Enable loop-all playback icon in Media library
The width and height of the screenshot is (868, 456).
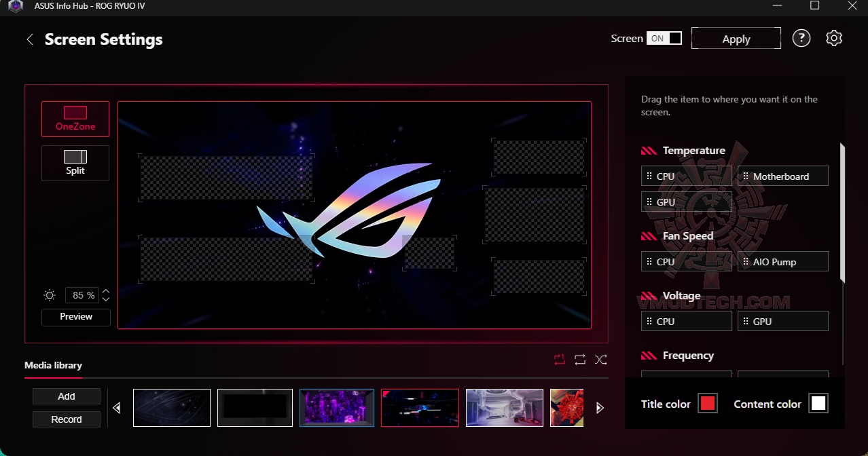click(x=580, y=360)
